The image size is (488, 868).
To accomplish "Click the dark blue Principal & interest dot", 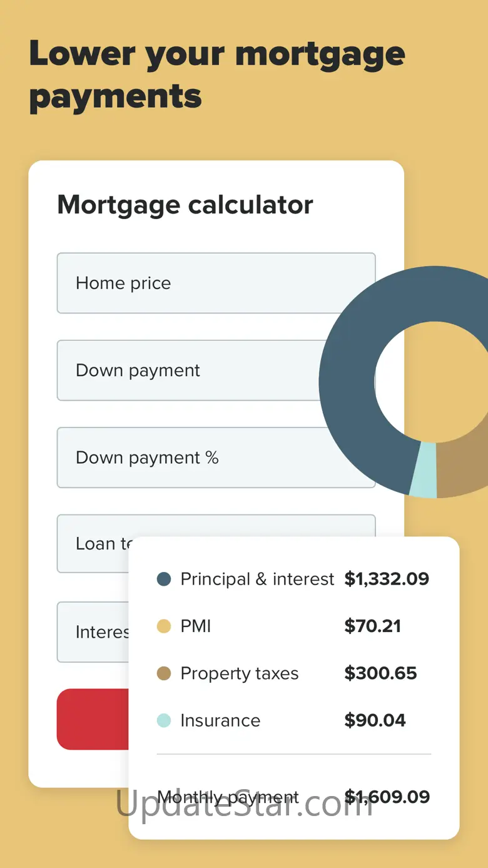I will pos(164,579).
